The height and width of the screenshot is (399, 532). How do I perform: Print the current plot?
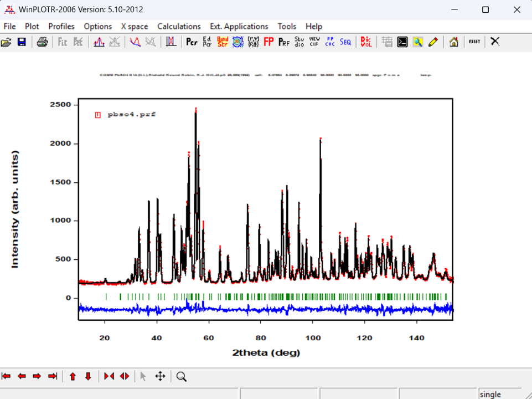pyautogui.click(x=42, y=42)
